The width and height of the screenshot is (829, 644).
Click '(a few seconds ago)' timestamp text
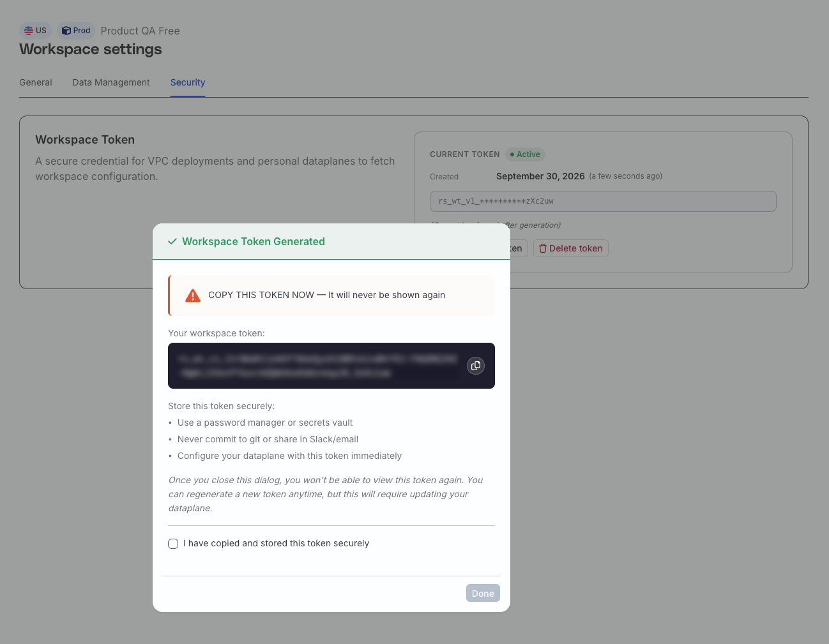pos(626,176)
